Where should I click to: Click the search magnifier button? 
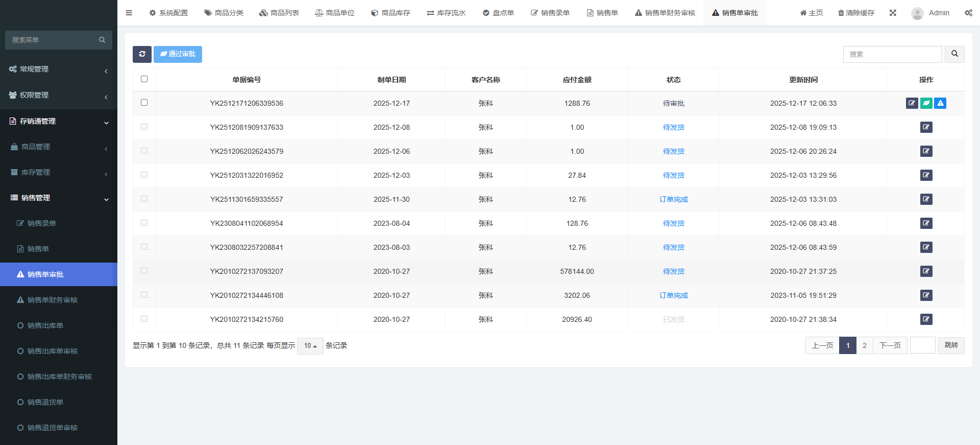point(954,54)
